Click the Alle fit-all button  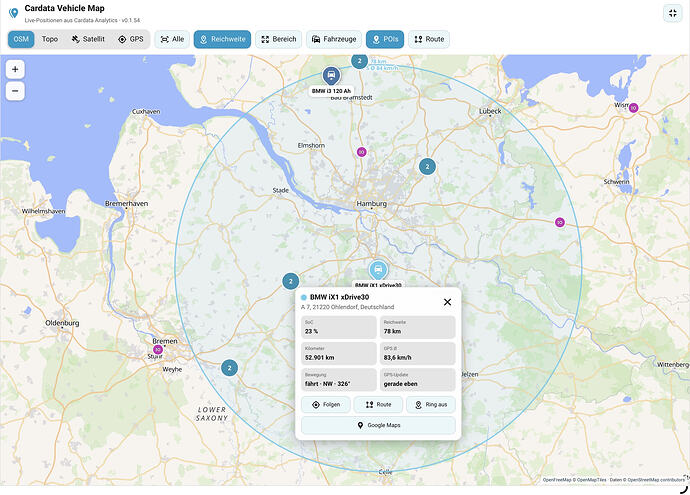point(172,39)
